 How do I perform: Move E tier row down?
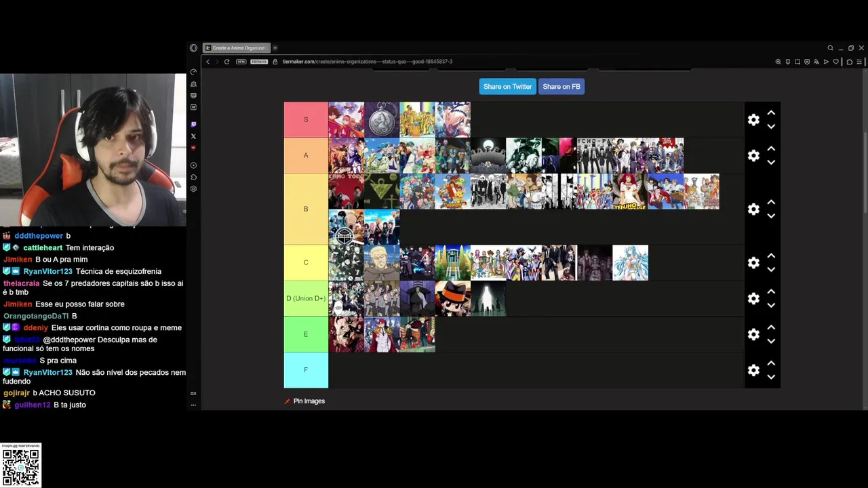[771, 342]
